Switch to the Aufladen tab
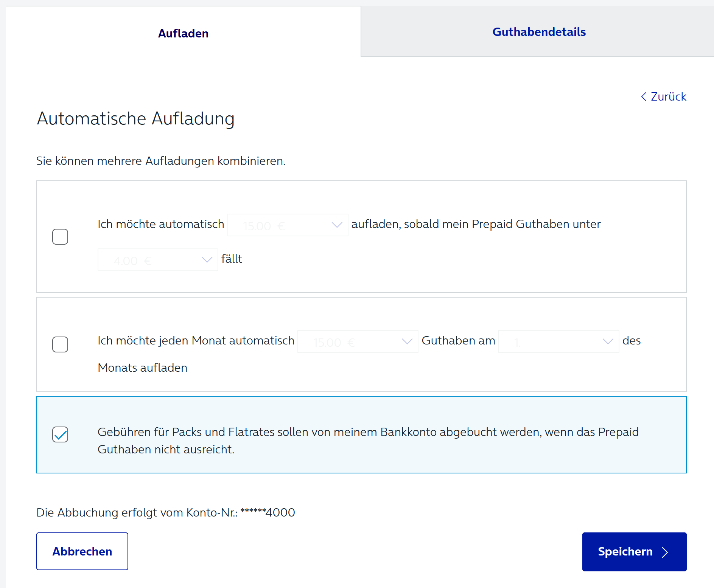This screenshot has width=714, height=588. (x=183, y=33)
